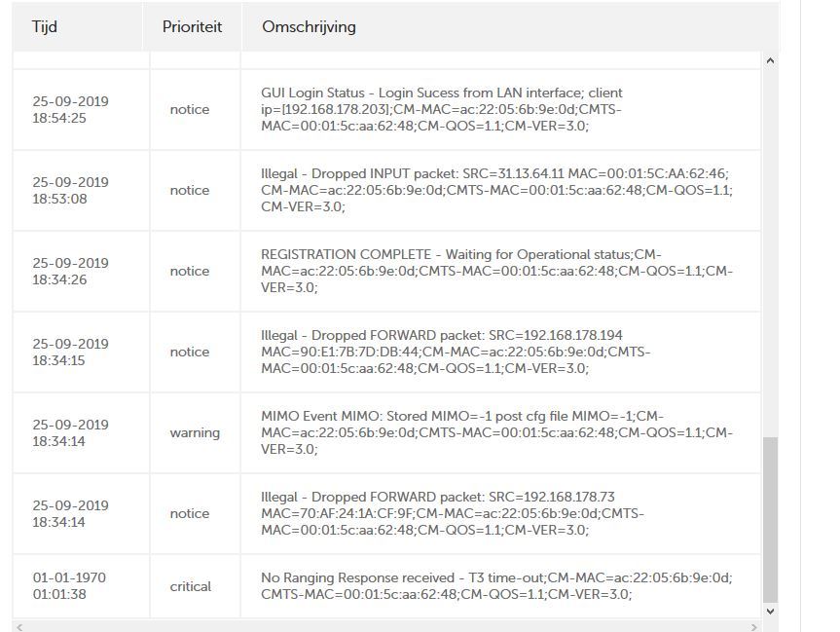
Task: Select the Dropped INPUT packet log description
Action: 496,190
